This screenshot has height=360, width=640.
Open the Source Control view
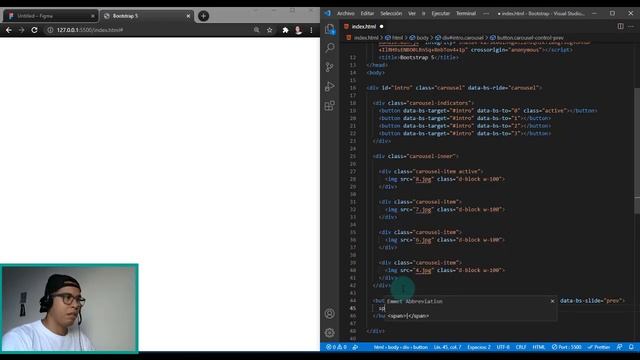330,67
